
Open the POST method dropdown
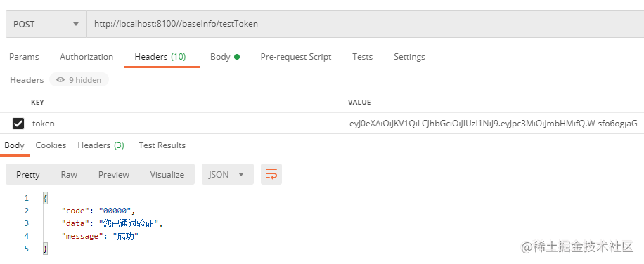(46, 24)
